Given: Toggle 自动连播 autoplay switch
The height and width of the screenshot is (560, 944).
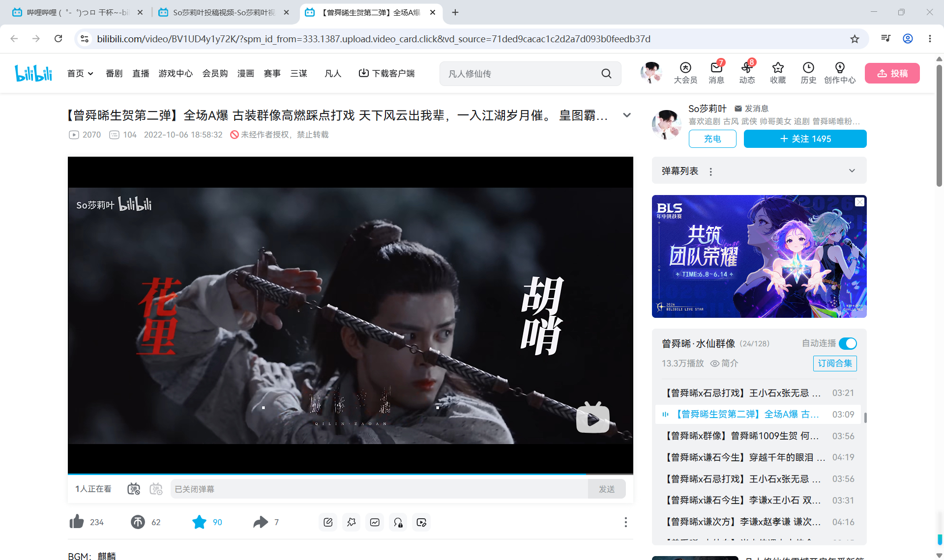Looking at the screenshot, I should 848,343.
